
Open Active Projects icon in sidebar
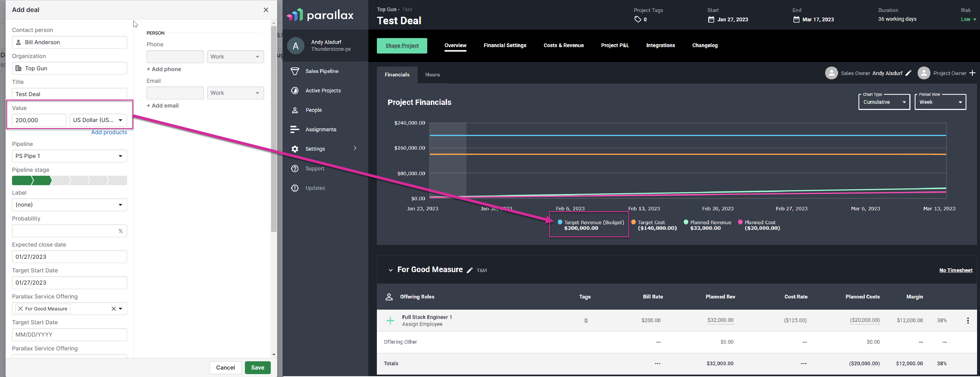click(295, 91)
